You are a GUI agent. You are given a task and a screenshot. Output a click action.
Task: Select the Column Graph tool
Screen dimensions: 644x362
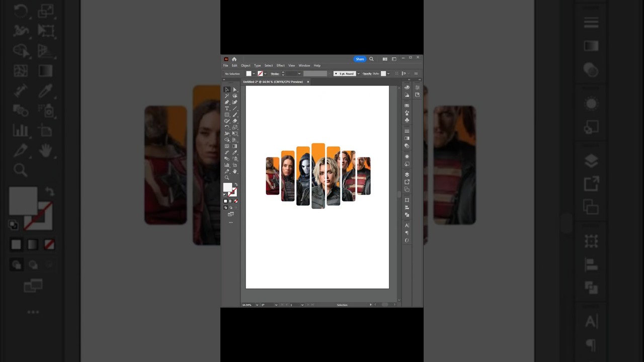click(x=227, y=165)
